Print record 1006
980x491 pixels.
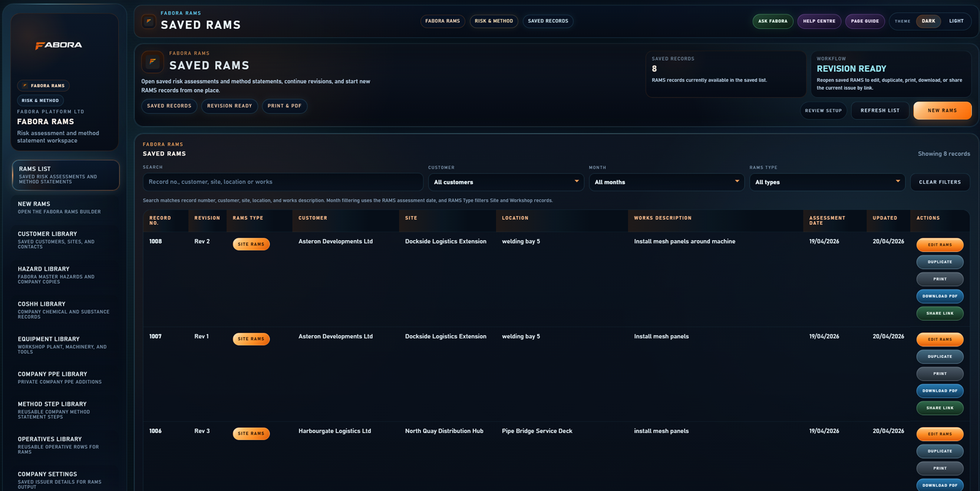pyautogui.click(x=940, y=468)
